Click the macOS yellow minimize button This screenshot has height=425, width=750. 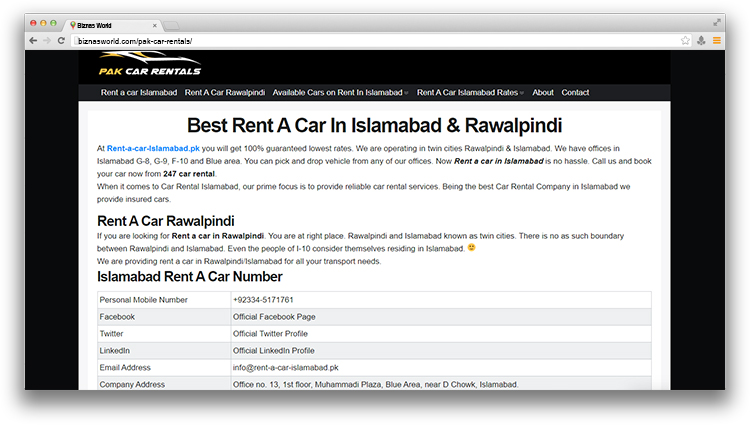coord(43,23)
